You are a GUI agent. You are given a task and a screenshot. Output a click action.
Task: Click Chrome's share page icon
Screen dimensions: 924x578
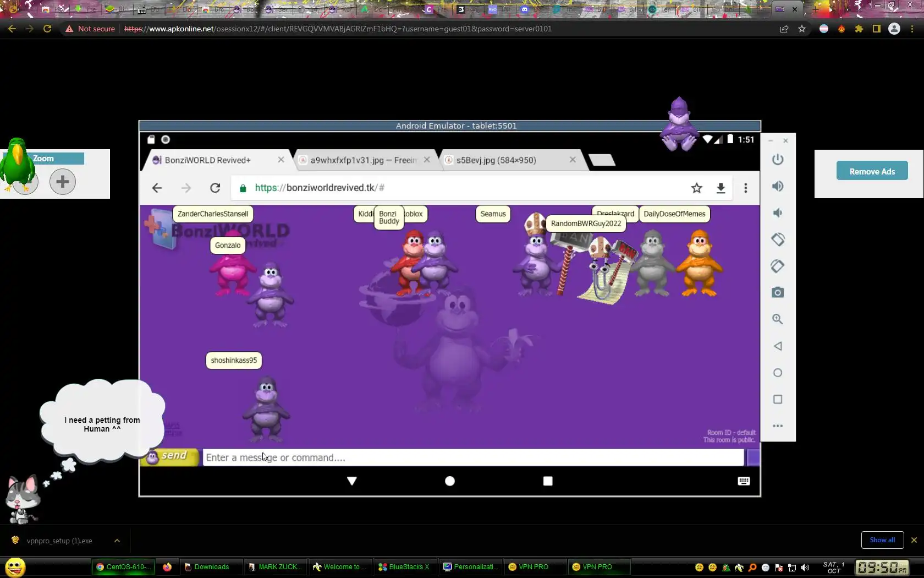click(x=784, y=29)
